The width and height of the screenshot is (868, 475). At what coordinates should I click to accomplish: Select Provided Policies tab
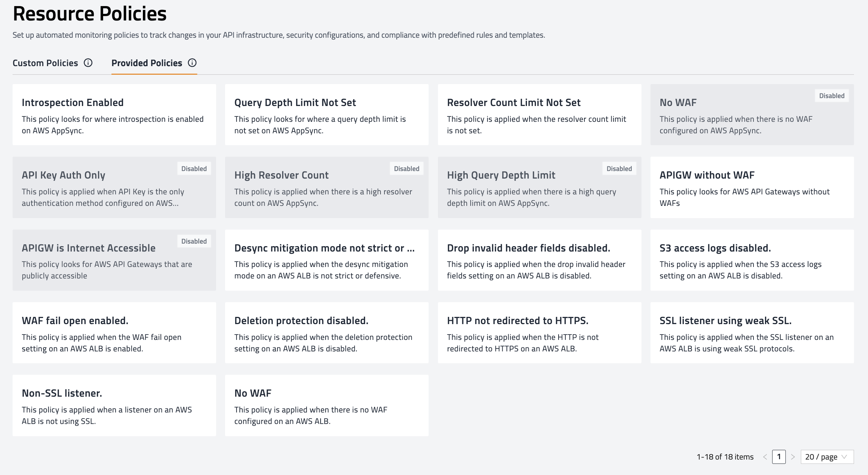click(x=147, y=63)
